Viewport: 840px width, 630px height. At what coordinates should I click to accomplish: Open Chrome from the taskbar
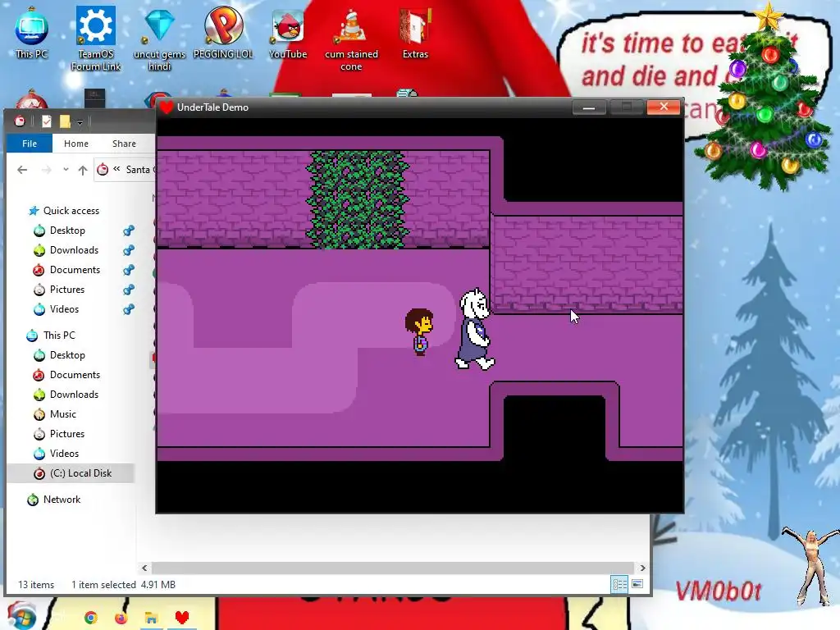click(90, 618)
